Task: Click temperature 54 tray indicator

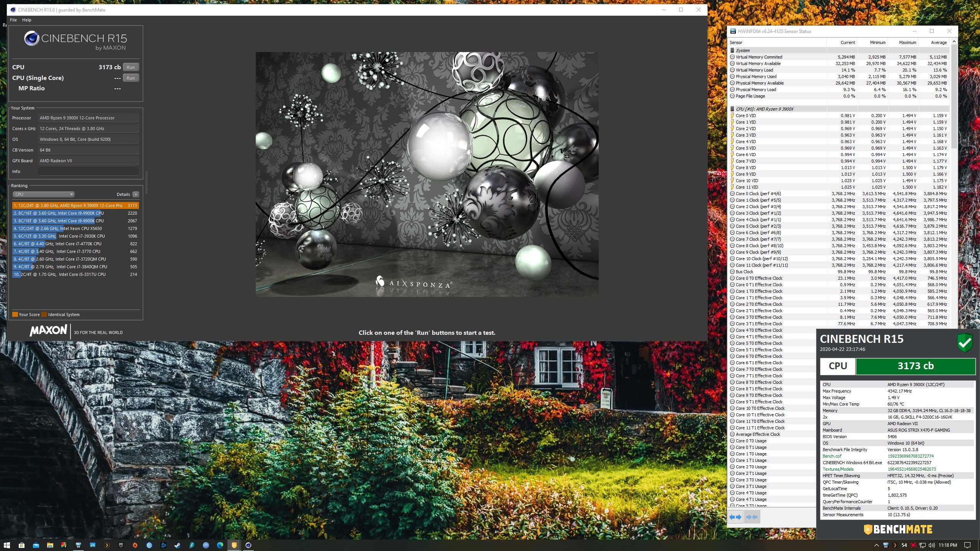Action: click(904, 545)
